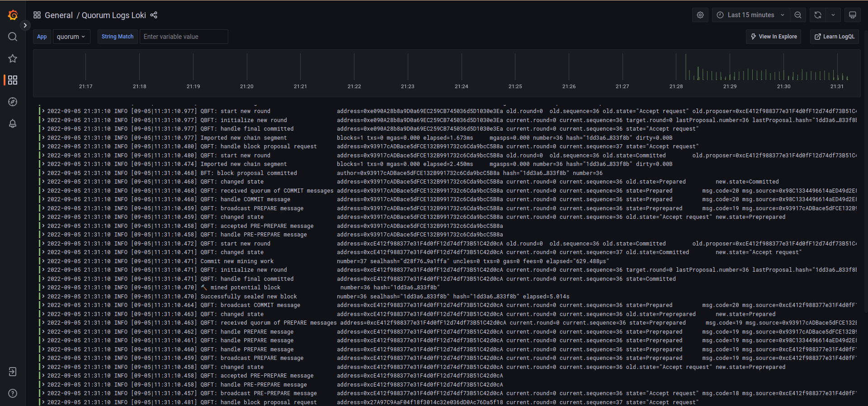This screenshot has height=406, width=868.
Task: Expand the first 'QBFT: start new round' log row
Action: coord(43,111)
